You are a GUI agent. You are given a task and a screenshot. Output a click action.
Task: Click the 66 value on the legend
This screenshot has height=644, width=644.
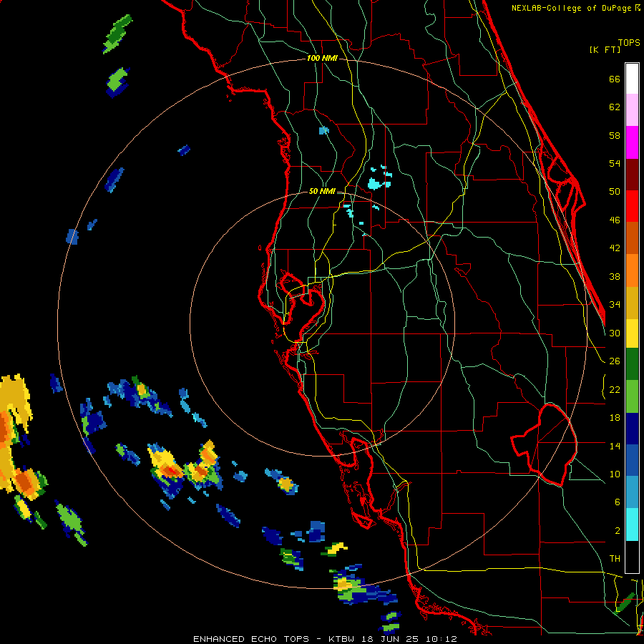pyautogui.click(x=615, y=79)
